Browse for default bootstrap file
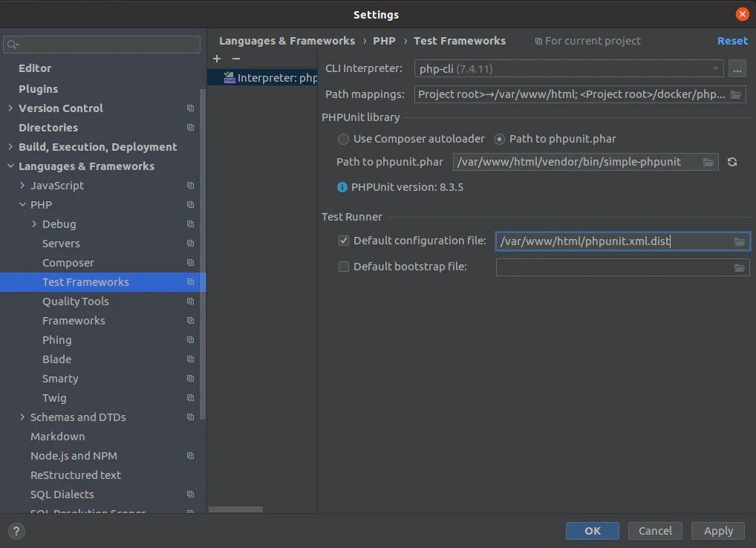Viewport: 756px width, 548px height. click(739, 267)
